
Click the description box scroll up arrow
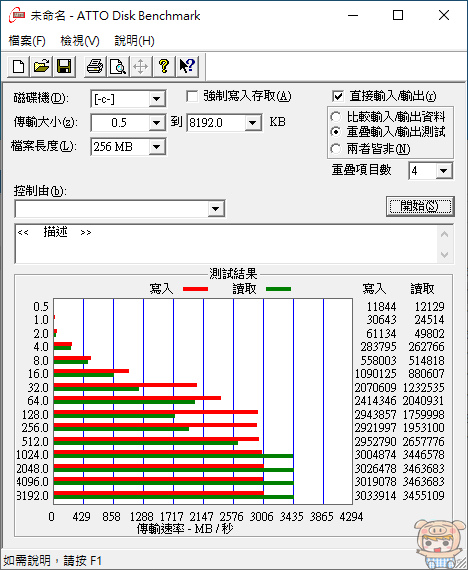point(444,234)
